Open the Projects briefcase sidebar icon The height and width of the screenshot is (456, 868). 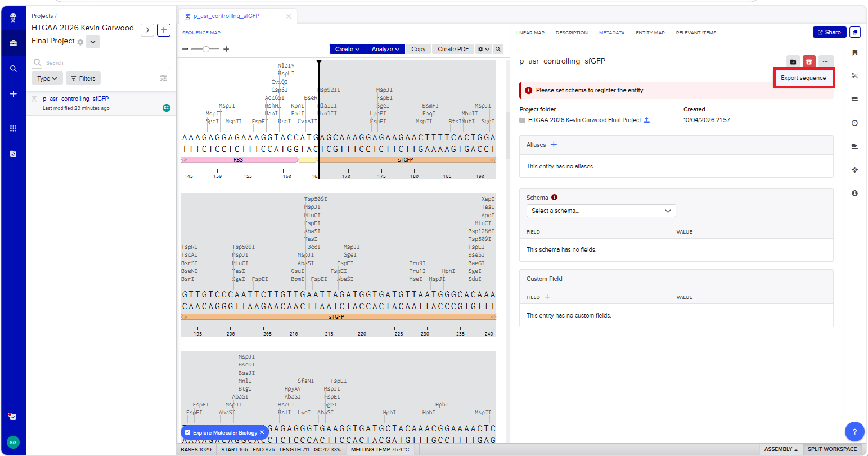click(x=14, y=43)
